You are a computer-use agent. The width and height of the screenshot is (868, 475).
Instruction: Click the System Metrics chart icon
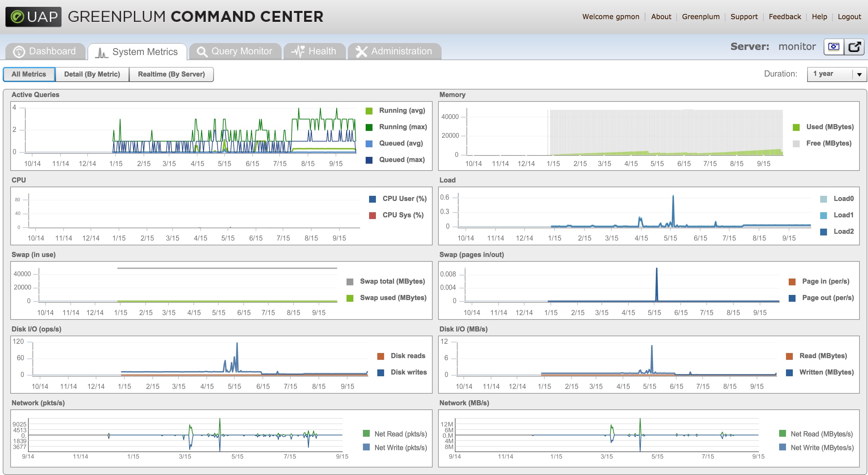pos(101,52)
